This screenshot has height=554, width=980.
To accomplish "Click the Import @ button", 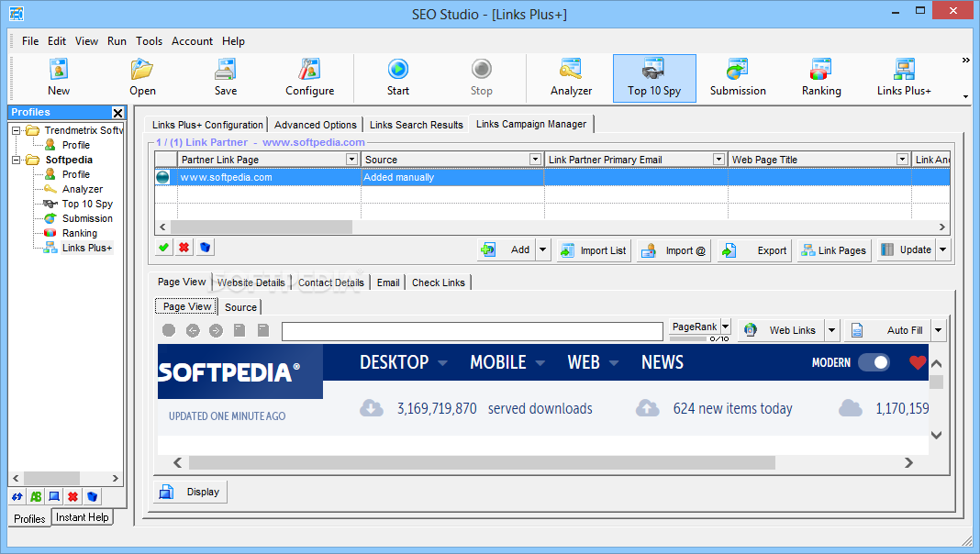I will 674,250.
